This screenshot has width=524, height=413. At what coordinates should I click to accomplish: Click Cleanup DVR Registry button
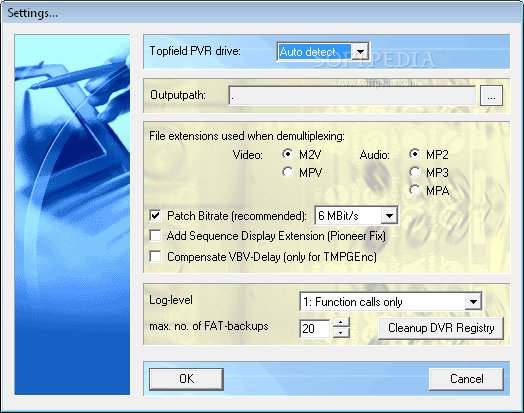(441, 328)
